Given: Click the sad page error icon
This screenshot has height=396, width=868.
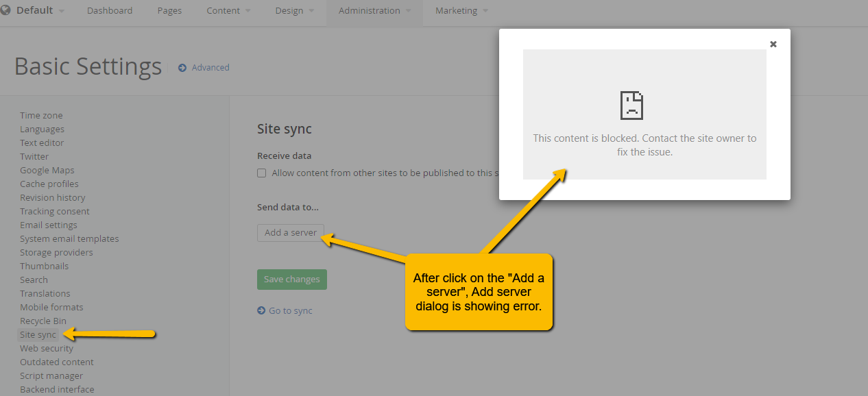Looking at the screenshot, I should 631,105.
